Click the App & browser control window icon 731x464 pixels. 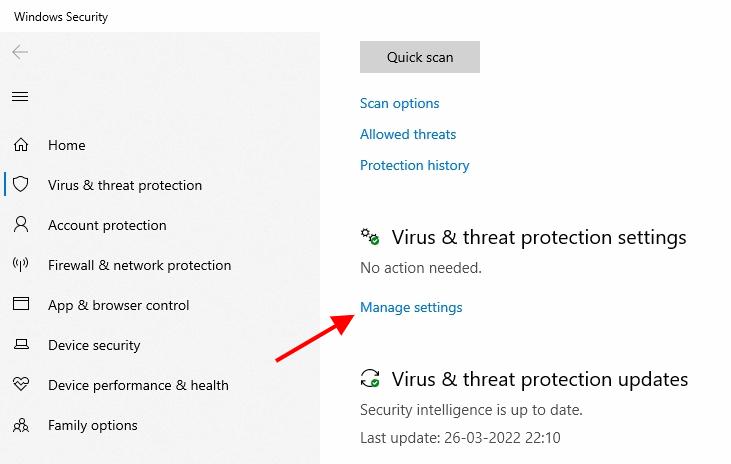coord(21,304)
